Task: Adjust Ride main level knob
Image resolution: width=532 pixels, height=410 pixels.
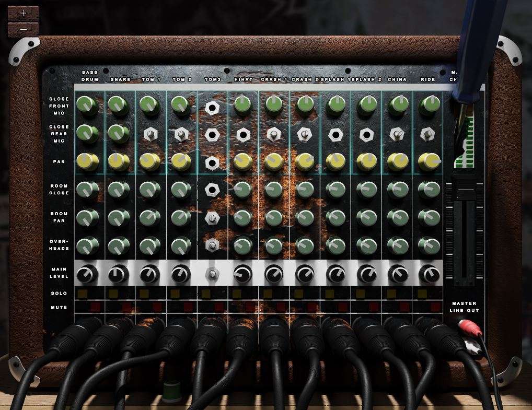Action: (x=429, y=274)
